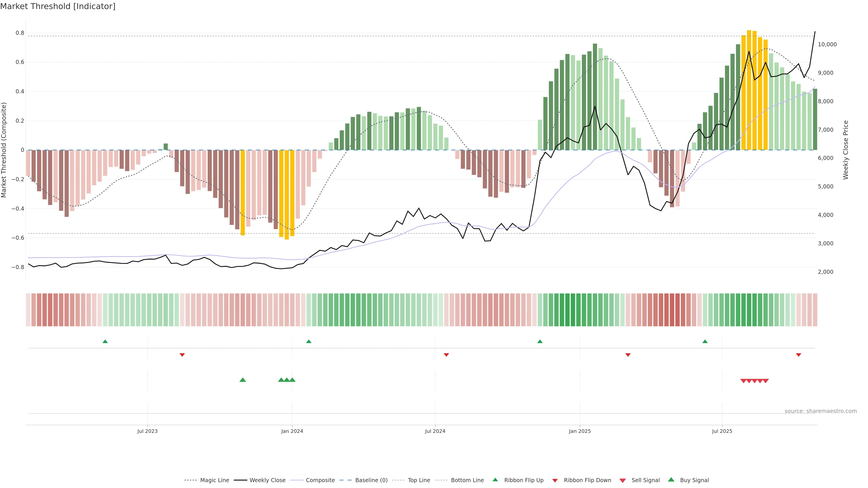This screenshot has height=488, width=868.
Task: Toggle Magic Line series in legend
Action: coord(214,480)
